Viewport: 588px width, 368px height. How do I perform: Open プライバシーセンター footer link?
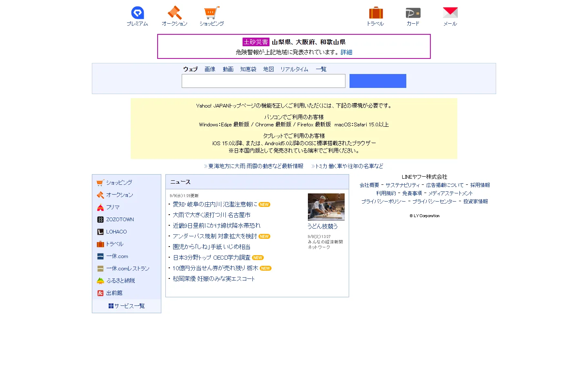click(x=434, y=202)
